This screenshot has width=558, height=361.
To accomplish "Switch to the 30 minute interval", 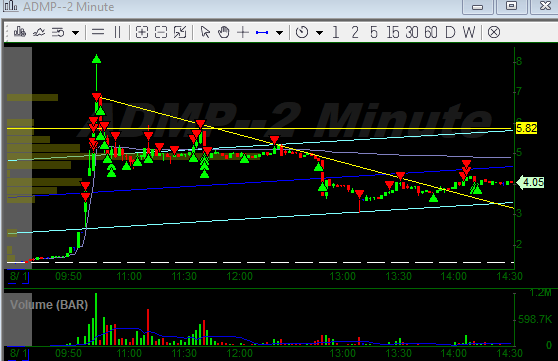I will coord(412,32).
